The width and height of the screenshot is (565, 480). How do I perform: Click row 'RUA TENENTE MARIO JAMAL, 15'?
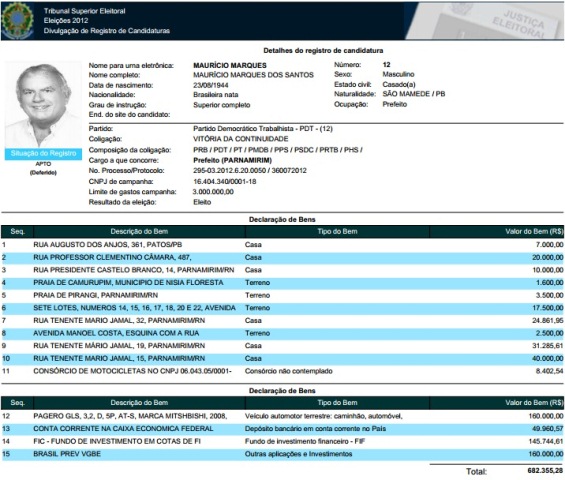click(x=282, y=359)
